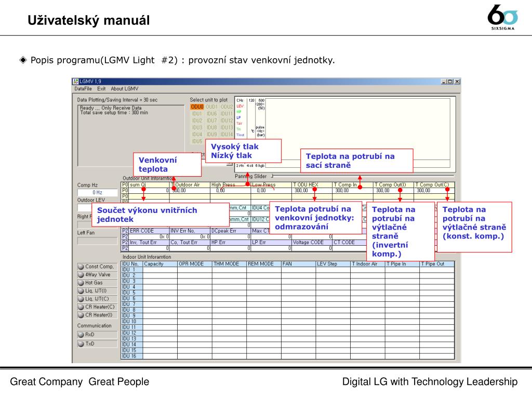Click the T Pipe Out column header

tap(437, 264)
